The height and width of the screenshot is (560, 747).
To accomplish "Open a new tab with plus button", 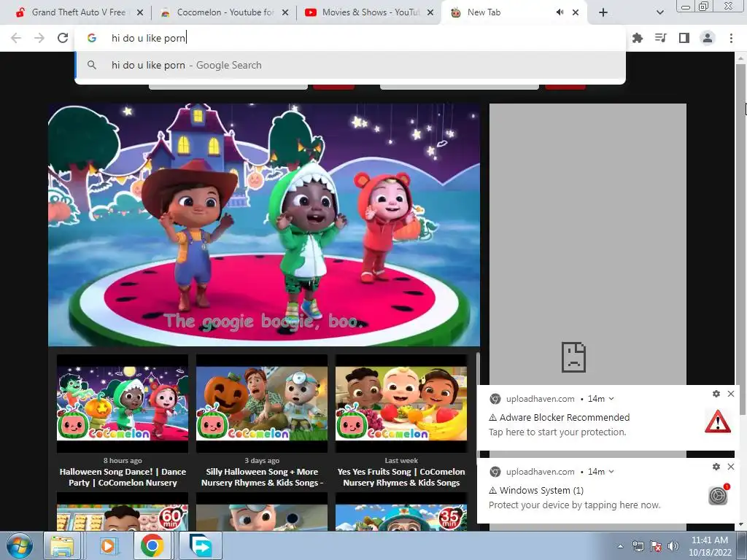I will coord(603,12).
